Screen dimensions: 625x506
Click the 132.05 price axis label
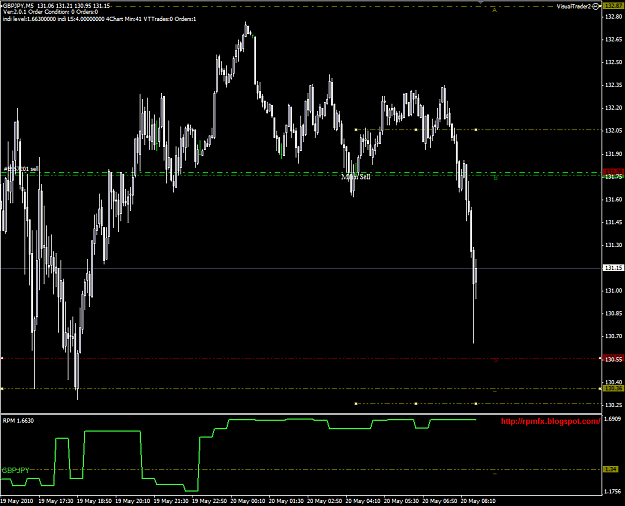613,131
